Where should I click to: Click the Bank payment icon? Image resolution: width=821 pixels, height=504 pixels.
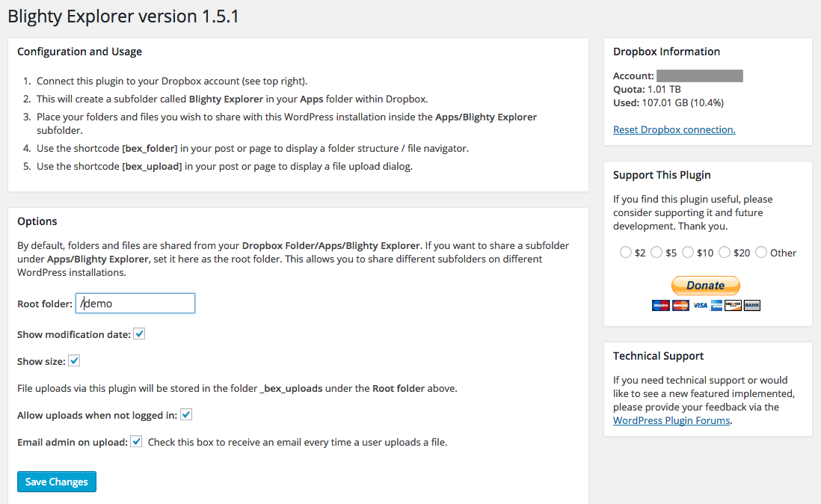[x=752, y=305]
